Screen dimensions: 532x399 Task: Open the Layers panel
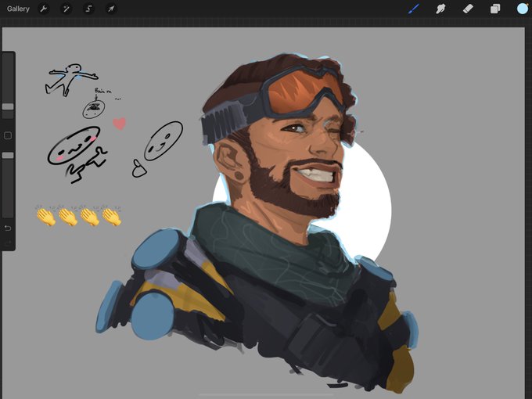[x=495, y=9]
